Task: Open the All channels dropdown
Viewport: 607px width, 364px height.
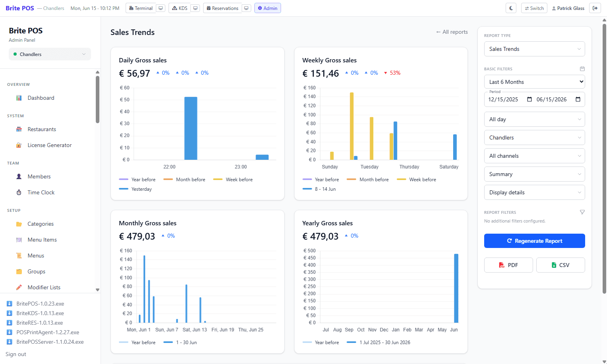Action: click(x=535, y=156)
